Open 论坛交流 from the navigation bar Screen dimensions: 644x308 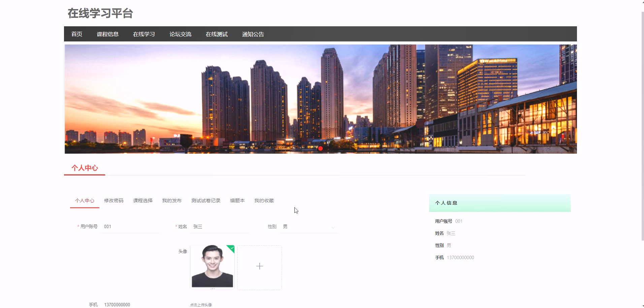pyautogui.click(x=180, y=34)
